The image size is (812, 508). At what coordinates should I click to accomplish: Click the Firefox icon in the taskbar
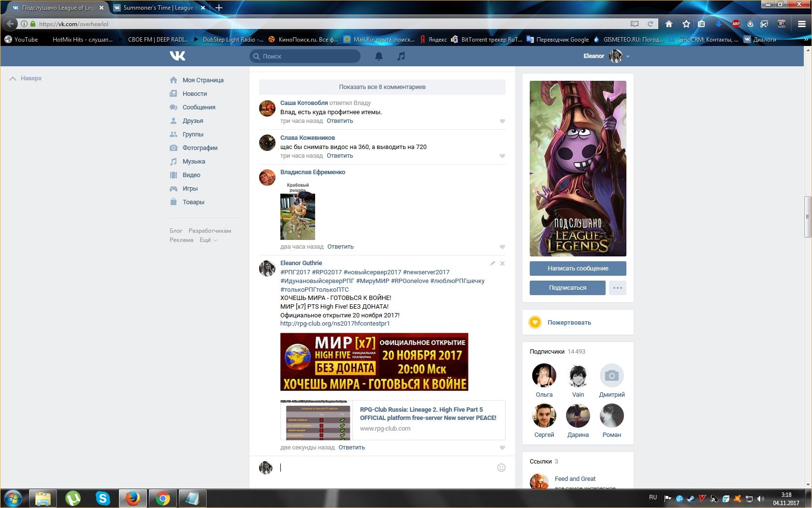(132, 498)
